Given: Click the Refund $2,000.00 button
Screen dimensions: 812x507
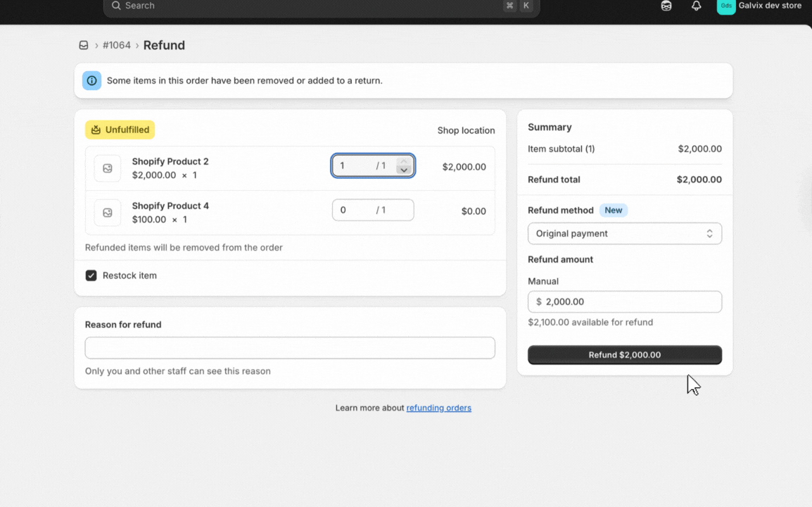Looking at the screenshot, I should pyautogui.click(x=625, y=355).
